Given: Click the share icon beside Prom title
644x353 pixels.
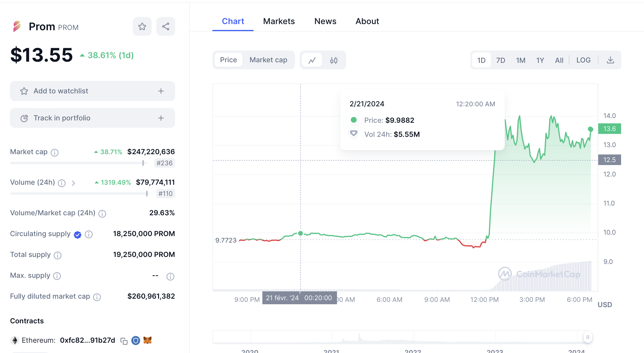Looking at the screenshot, I should coord(166,26).
